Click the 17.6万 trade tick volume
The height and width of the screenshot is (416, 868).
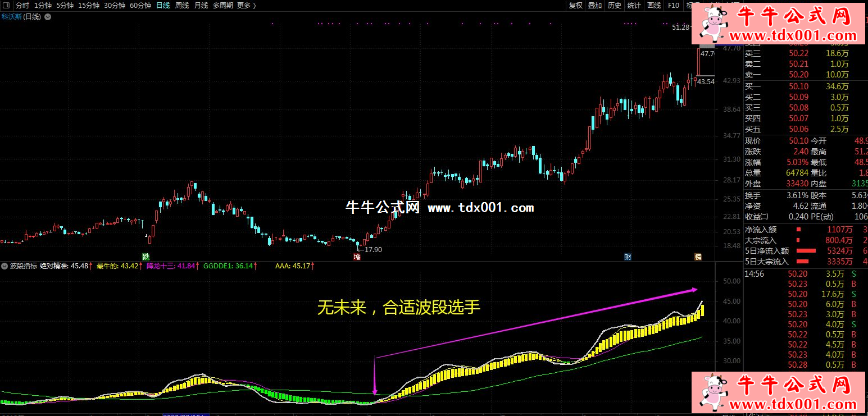(833, 294)
